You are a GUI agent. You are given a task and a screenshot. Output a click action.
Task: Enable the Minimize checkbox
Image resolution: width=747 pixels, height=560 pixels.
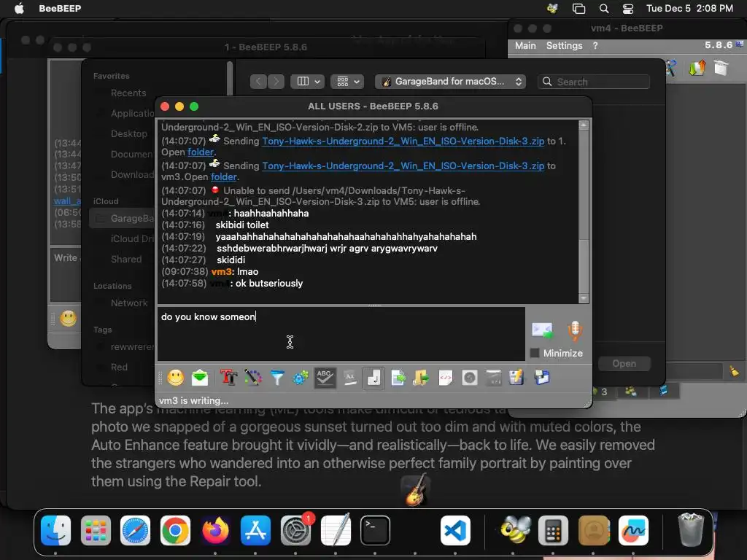point(535,353)
